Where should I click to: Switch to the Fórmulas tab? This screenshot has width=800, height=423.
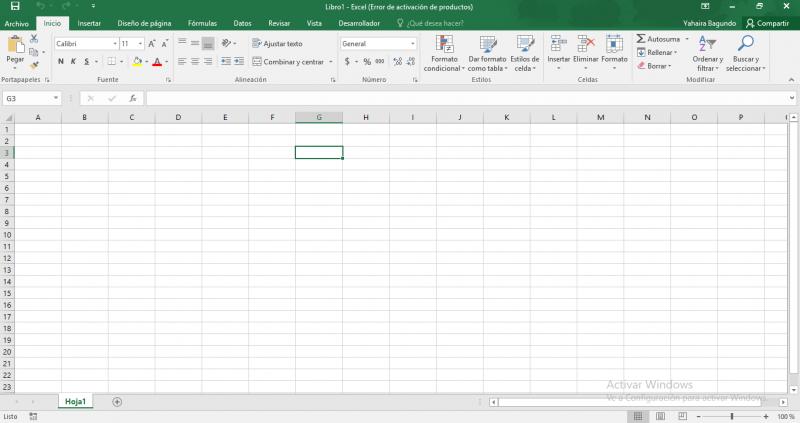point(202,22)
